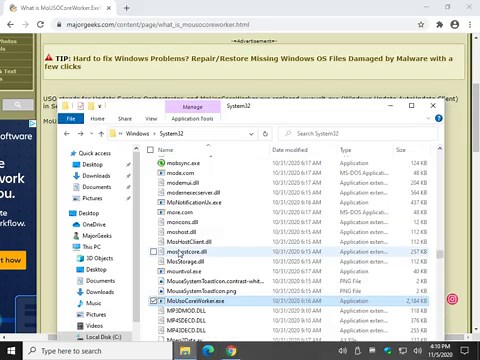Open OneDrive in navigation pane
Image resolution: width=480 pixels, height=360 pixels.
coord(94,224)
